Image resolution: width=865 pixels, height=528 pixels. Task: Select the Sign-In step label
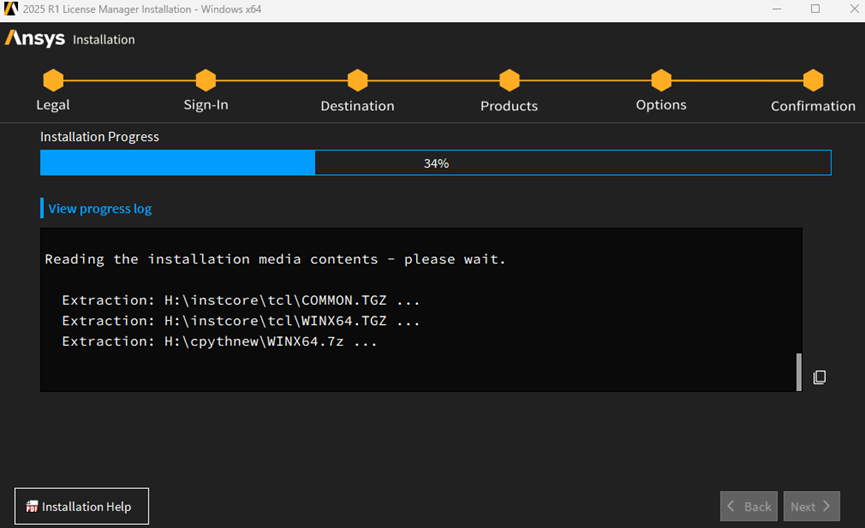coord(206,105)
